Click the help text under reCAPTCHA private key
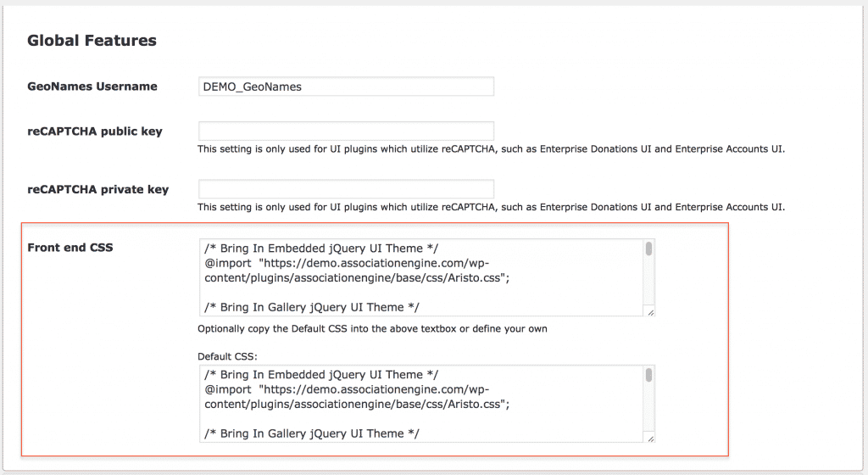Screen dimensions: 868x475 point(491,207)
